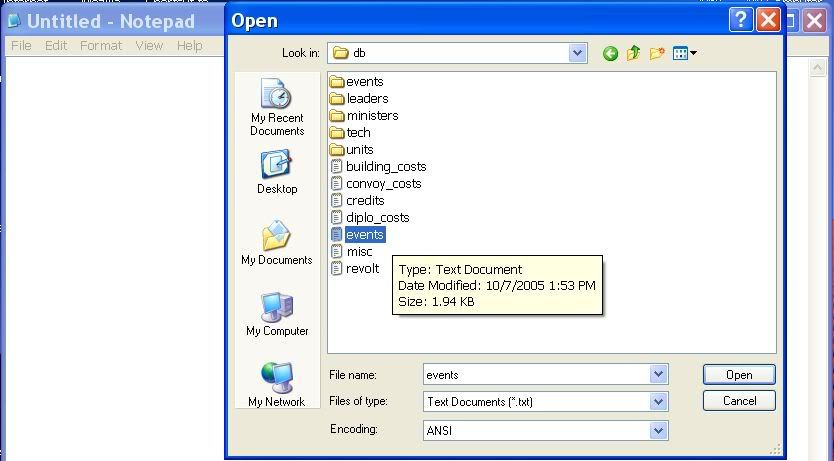Expand the File name dropdown arrow

[658, 375]
